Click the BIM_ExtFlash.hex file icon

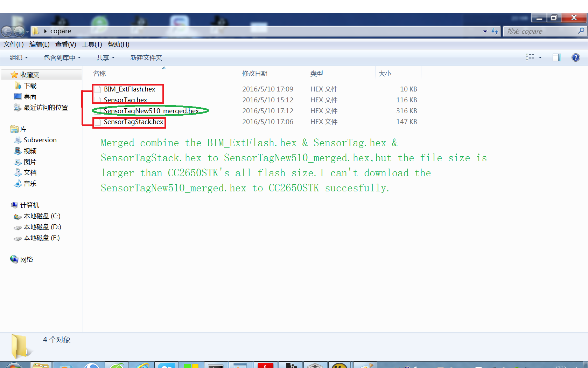tap(98, 89)
